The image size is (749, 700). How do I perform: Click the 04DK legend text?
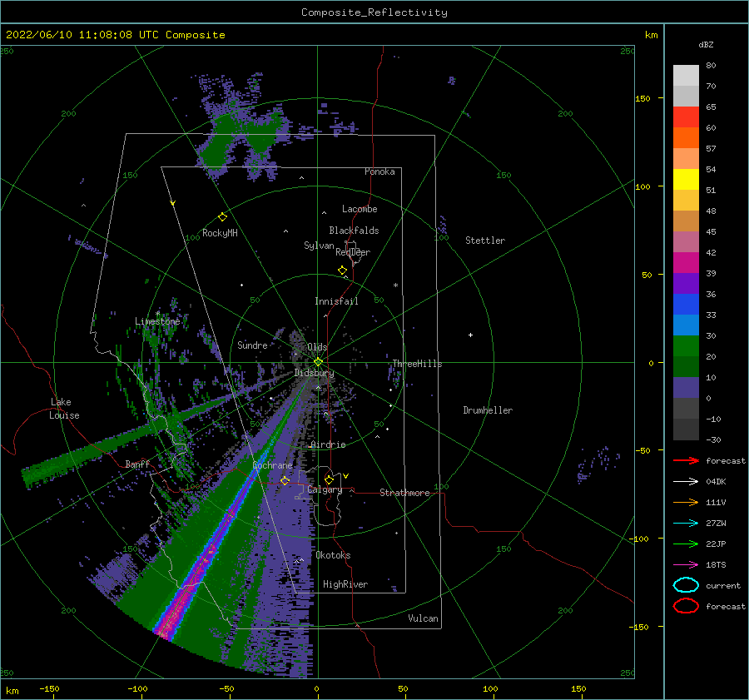[716, 482]
